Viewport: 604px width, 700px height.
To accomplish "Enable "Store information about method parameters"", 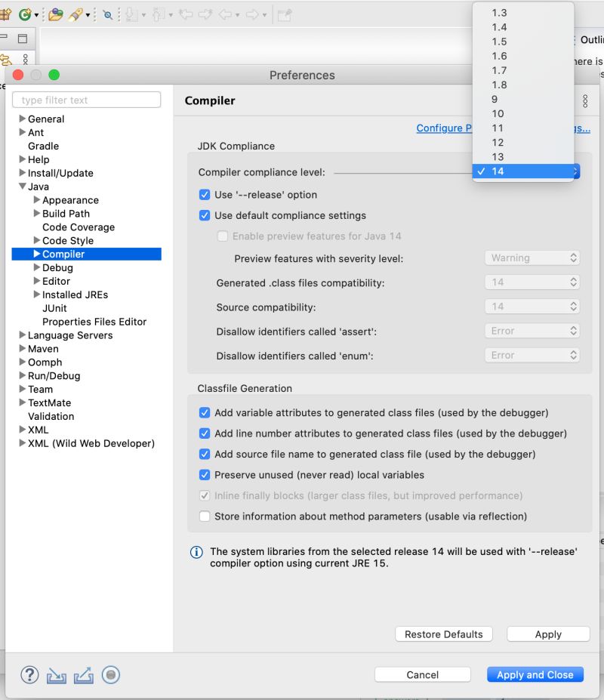I will [x=205, y=517].
